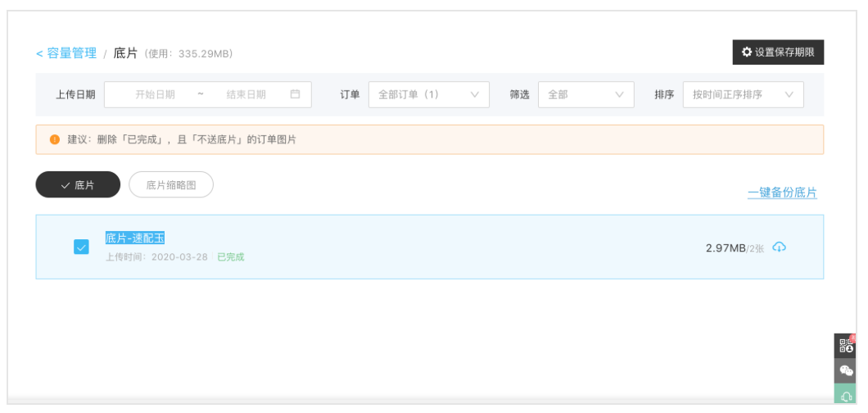Image resolution: width=868 pixels, height=413 pixels.
Task: Switch to the 底片缩略图 tab
Action: click(171, 185)
